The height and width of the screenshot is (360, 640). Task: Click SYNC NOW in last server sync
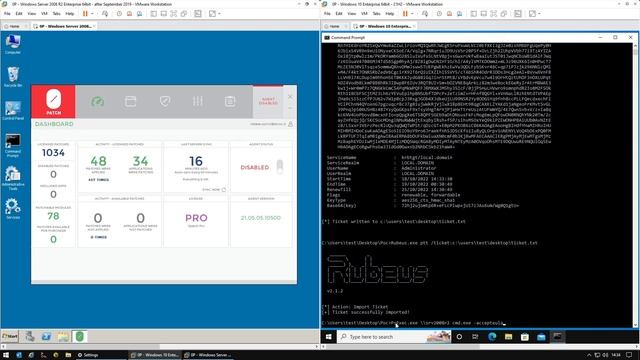(x=213, y=189)
